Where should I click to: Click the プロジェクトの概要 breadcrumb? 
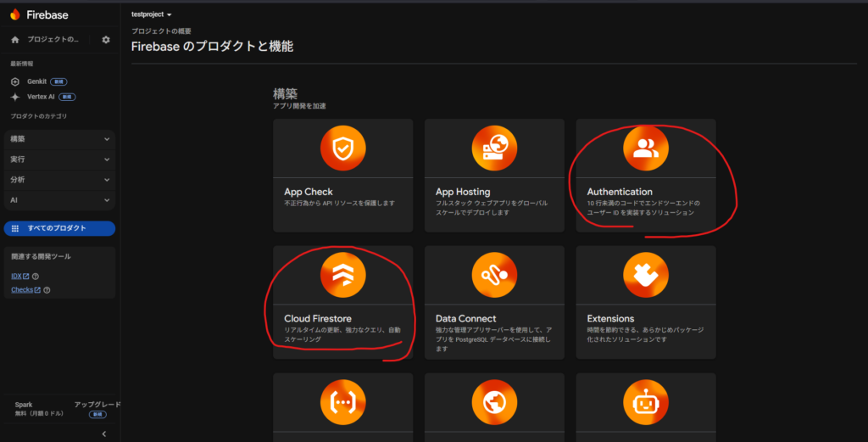tap(161, 31)
